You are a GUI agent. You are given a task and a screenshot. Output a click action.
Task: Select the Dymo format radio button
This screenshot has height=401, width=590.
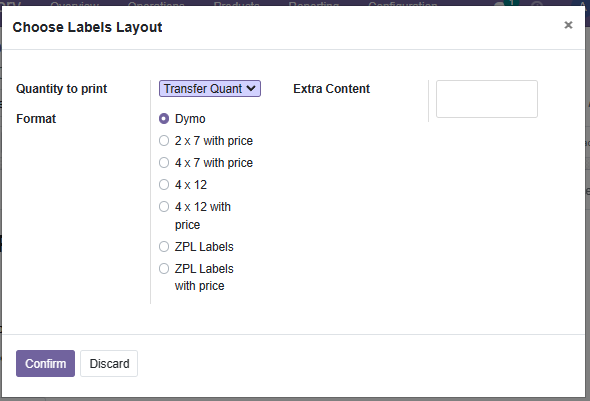pyautogui.click(x=164, y=119)
